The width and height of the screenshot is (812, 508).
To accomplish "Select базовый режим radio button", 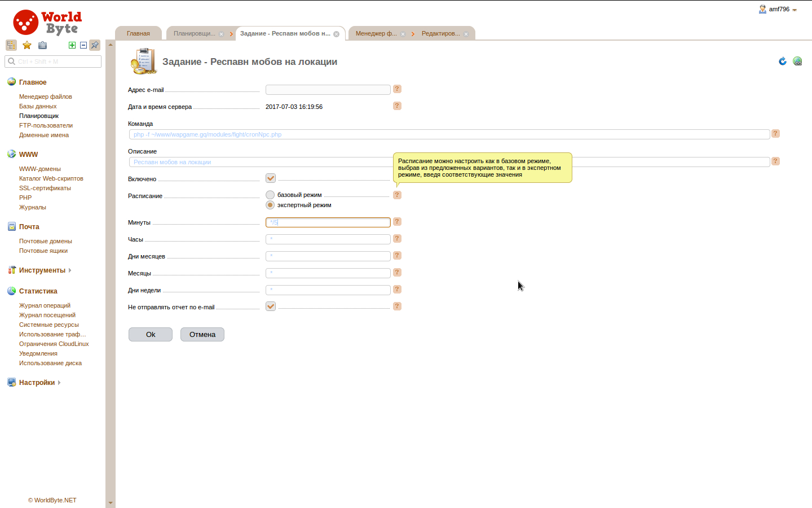I will [x=270, y=195].
